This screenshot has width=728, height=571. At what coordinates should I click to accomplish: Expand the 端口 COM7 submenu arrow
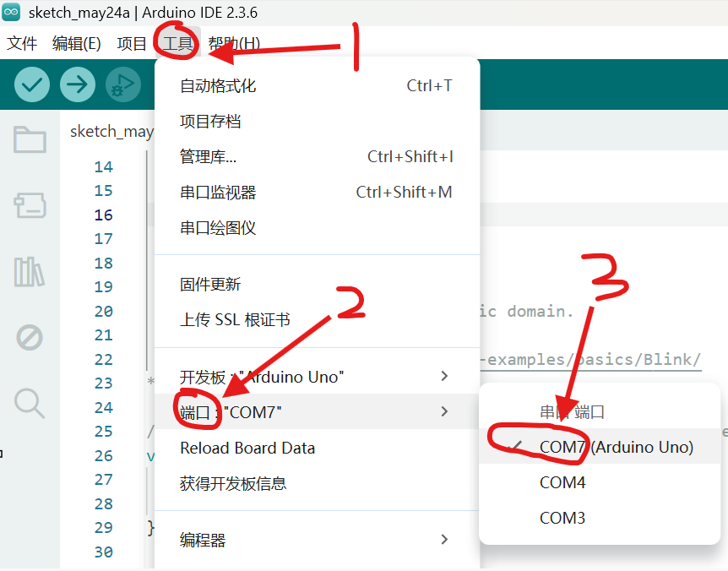point(444,411)
